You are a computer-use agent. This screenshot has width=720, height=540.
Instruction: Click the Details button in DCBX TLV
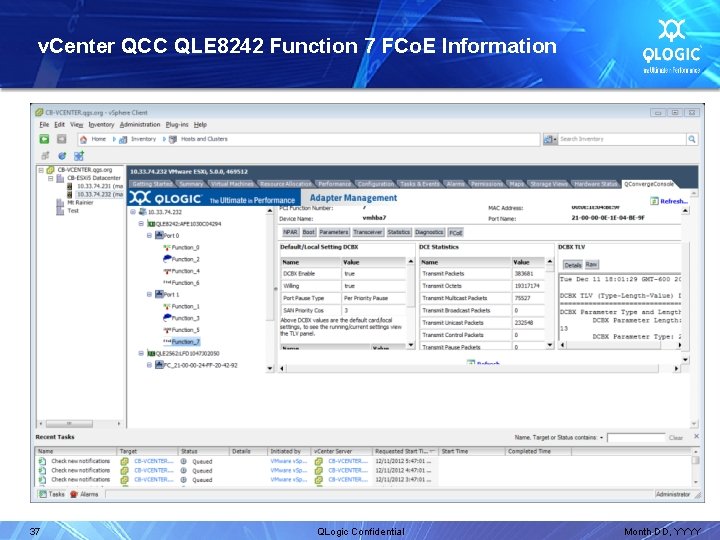pos(573,265)
